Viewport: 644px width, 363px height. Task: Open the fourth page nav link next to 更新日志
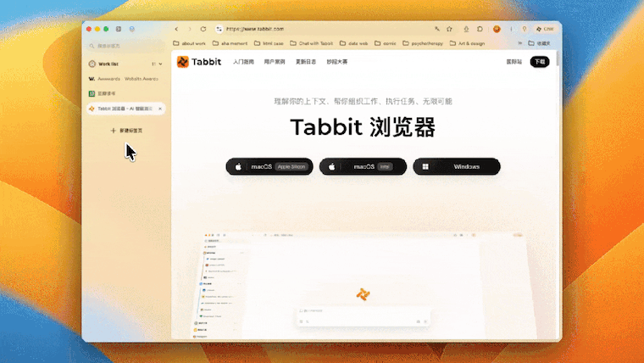tap(337, 62)
